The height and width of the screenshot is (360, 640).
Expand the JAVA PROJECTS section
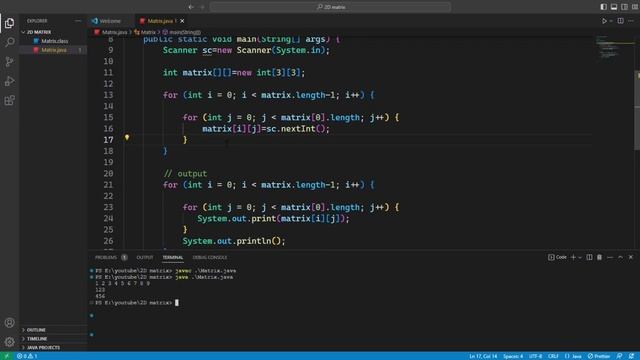click(x=43, y=348)
